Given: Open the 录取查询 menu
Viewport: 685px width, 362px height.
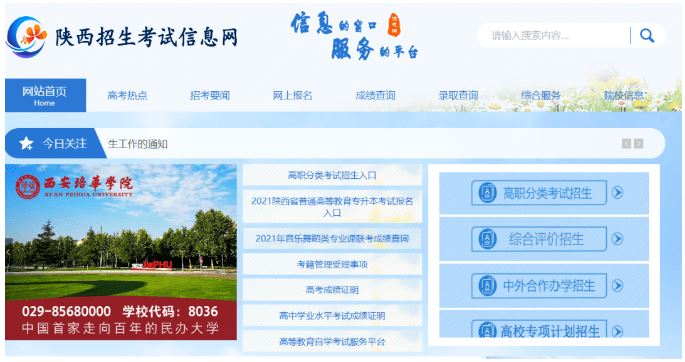Looking at the screenshot, I should point(458,96).
